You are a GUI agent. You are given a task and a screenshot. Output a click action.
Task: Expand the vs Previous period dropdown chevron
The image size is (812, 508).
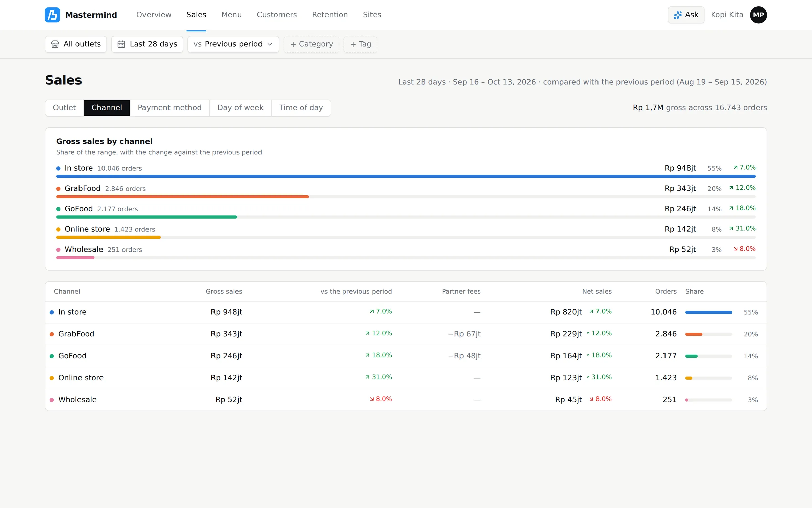pyautogui.click(x=270, y=44)
